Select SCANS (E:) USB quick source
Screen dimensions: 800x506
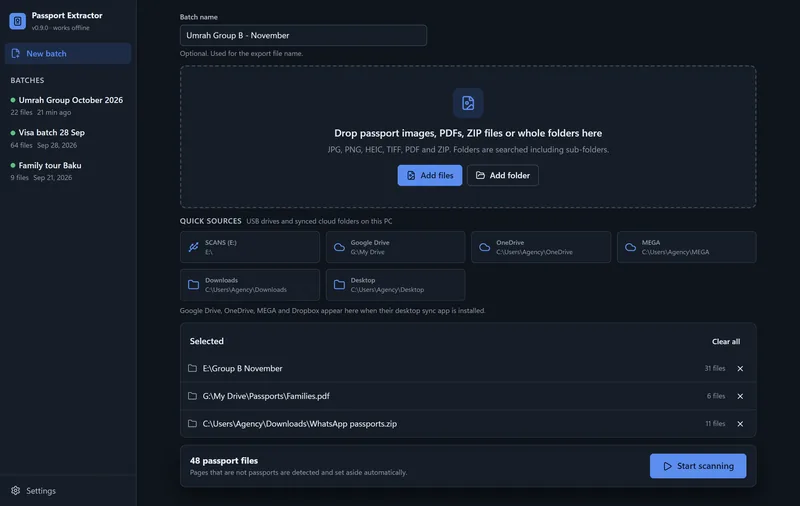(250, 247)
